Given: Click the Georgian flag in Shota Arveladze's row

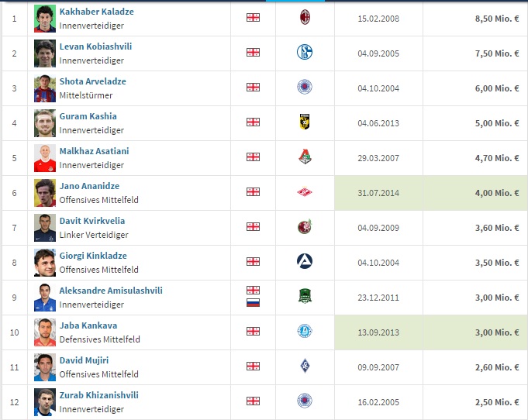Looking at the screenshot, I should (253, 87).
